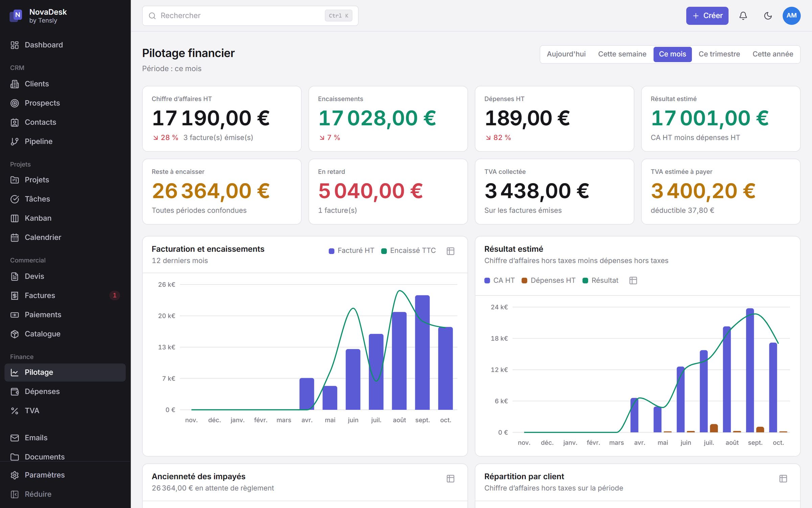Open the Documents section

click(x=65, y=457)
